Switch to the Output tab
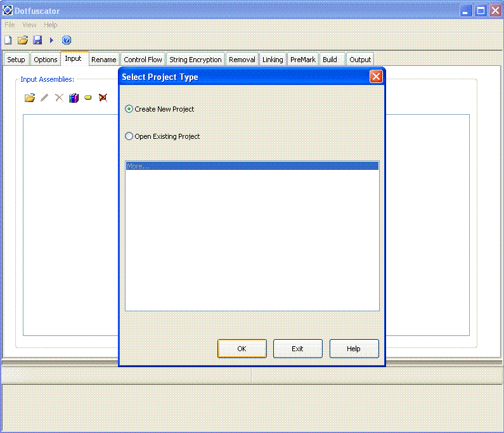This screenshot has width=504, height=433. click(x=360, y=60)
